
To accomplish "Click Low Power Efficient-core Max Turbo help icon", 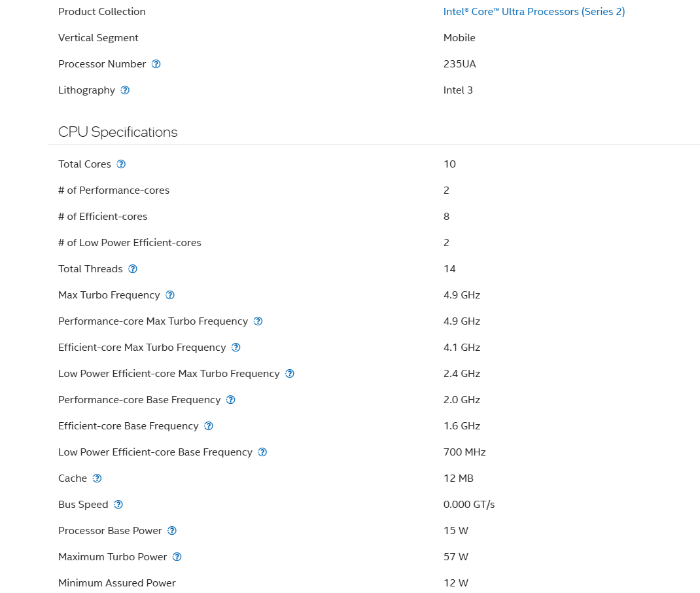I will (x=290, y=374).
